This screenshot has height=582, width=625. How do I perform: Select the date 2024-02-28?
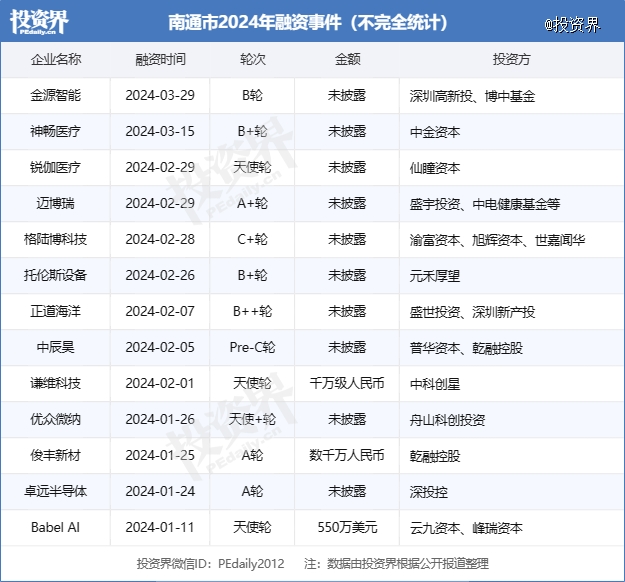160,239
